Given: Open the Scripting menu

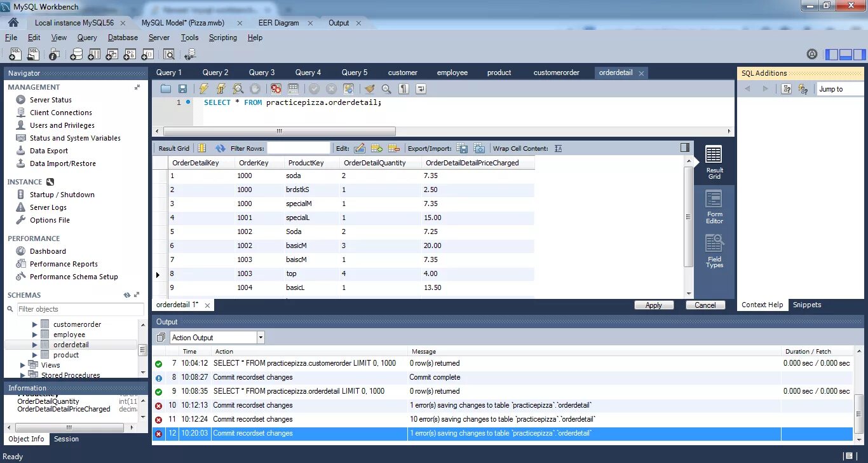Looking at the screenshot, I should 223,38.
